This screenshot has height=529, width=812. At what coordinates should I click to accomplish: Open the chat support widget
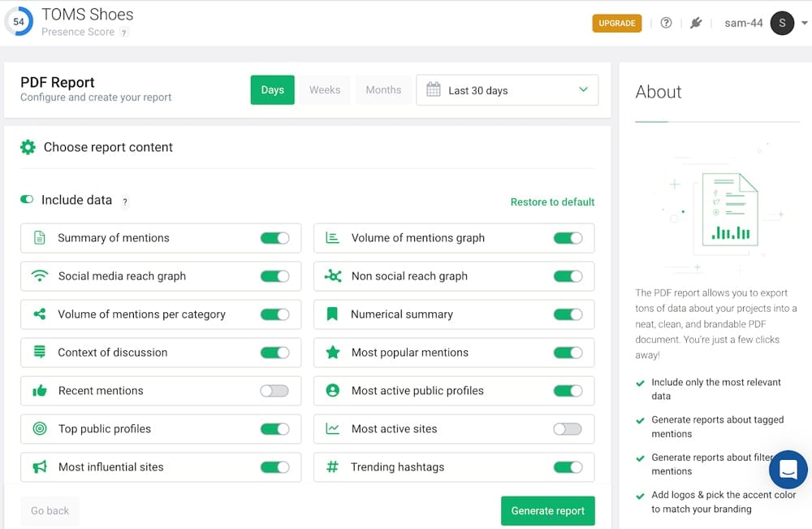point(788,470)
